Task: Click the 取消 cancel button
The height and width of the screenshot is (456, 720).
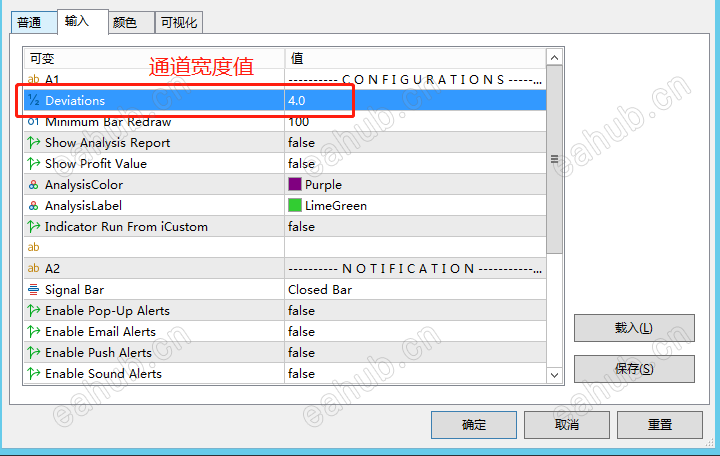Action: pos(567,425)
